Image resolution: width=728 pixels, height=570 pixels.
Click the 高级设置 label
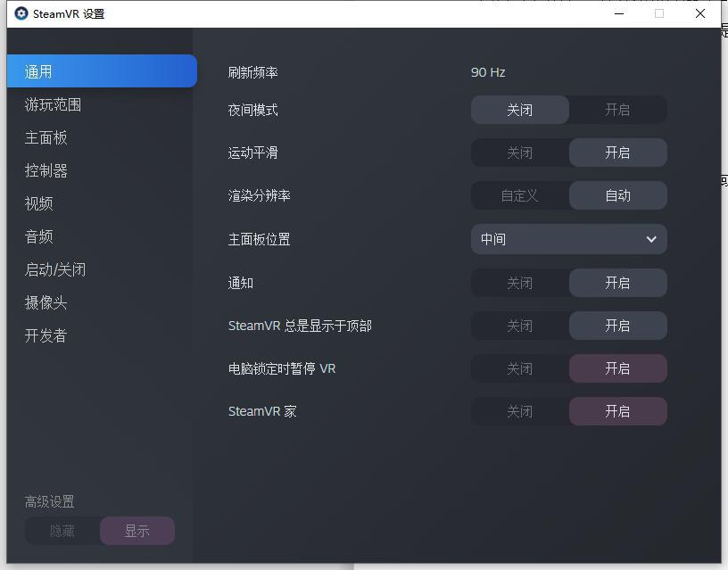50,502
